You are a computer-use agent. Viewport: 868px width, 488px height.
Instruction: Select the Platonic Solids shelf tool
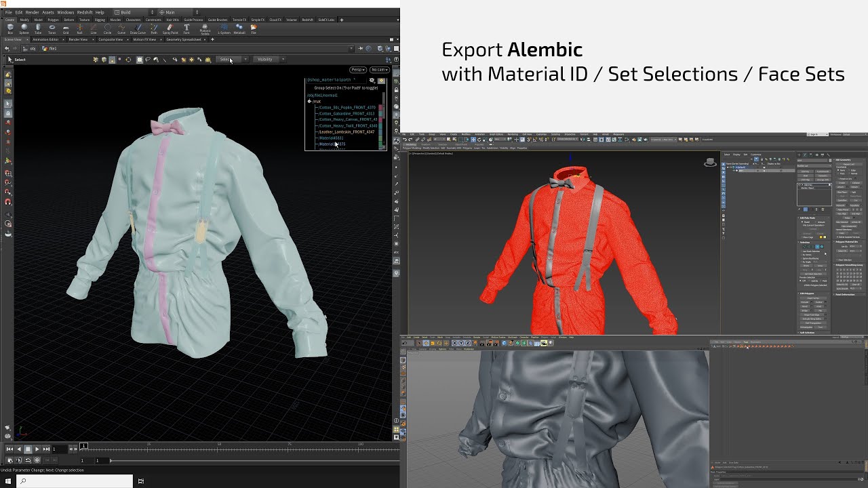click(205, 30)
